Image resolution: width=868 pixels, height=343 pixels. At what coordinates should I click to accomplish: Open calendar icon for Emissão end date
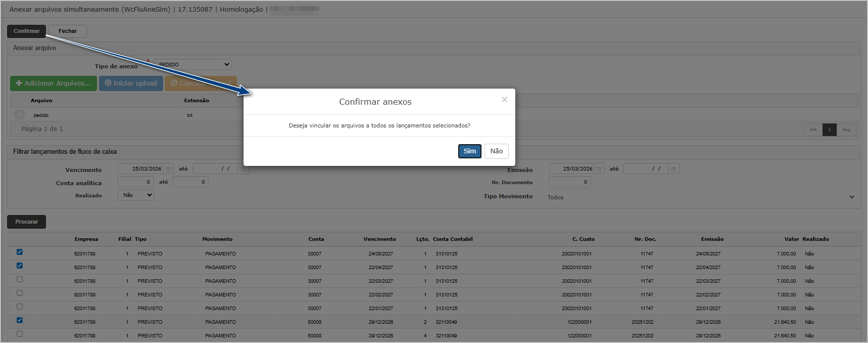[x=673, y=169]
